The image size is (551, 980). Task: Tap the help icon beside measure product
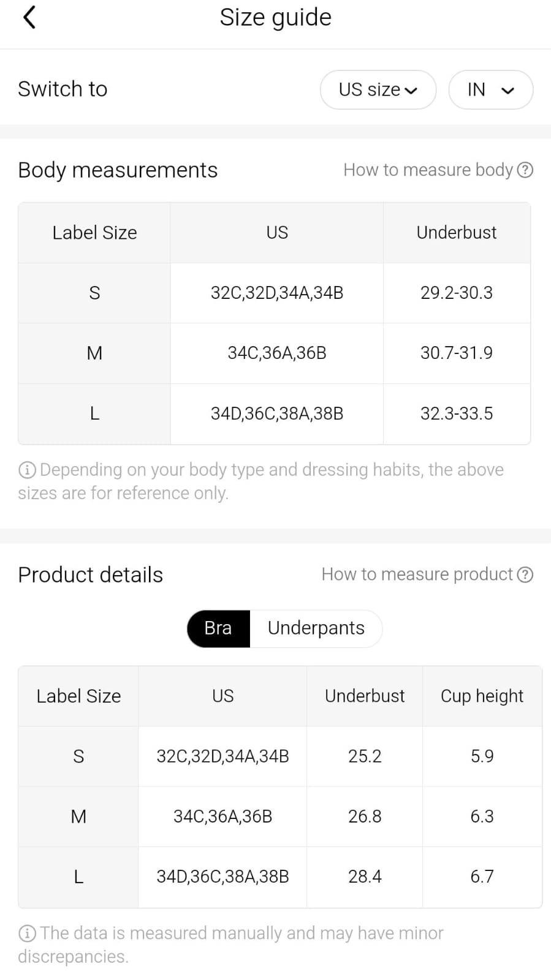(x=525, y=575)
